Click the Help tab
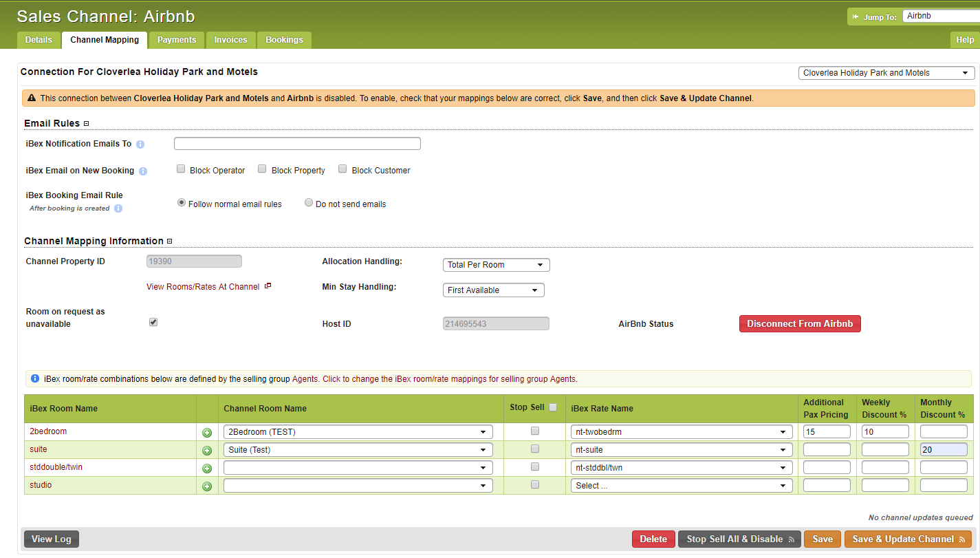Screen dimensions: 980x558 (x=965, y=40)
